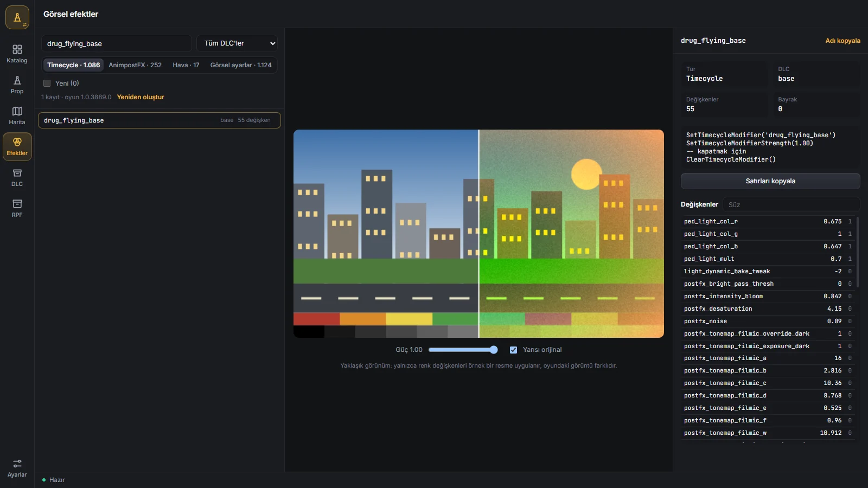The height and width of the screenshot is (488, 868).
Task: Open the RPF sidebar section
Action: point(17,208)
